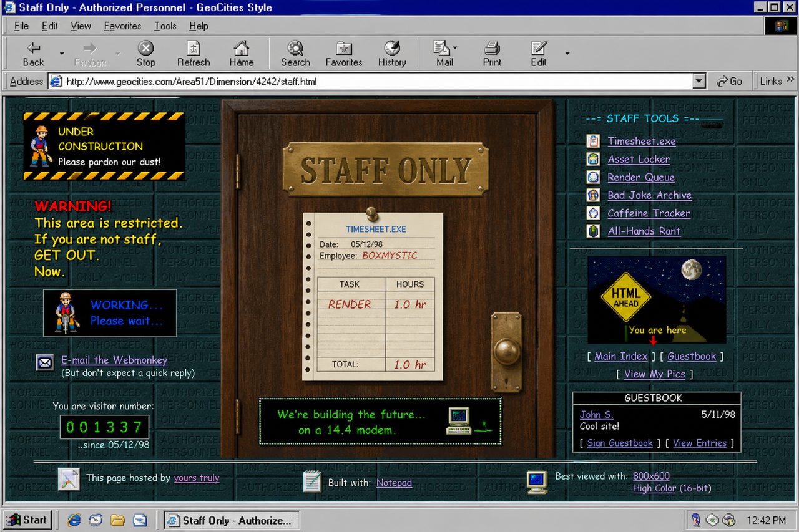
Task: Click the Sign Guestbook link
Action: point(620,443)
